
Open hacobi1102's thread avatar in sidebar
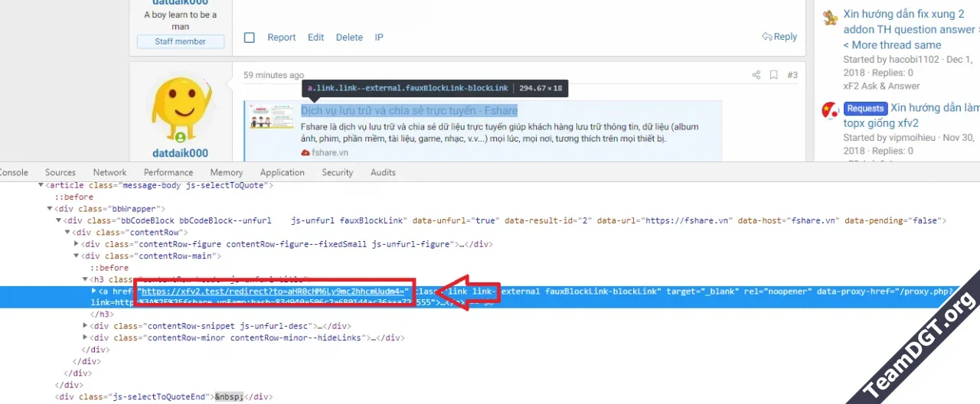coord(830,18)
